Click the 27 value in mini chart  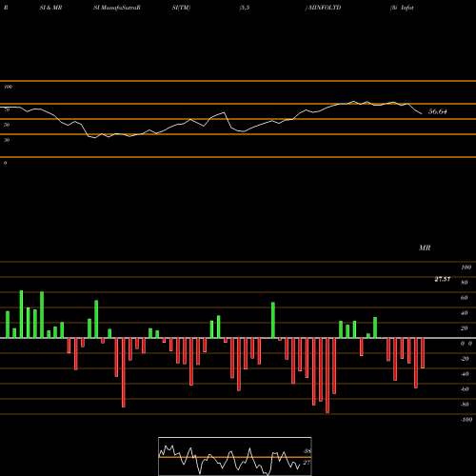click(x=307, y=463)
